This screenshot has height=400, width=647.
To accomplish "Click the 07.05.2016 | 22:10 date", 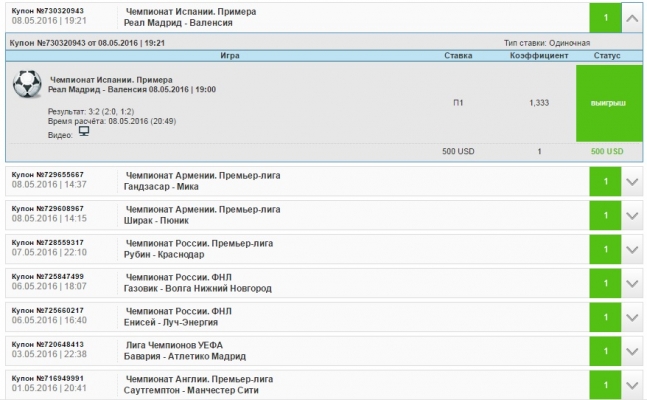I will pyautogui.click(x=49, y=253).
